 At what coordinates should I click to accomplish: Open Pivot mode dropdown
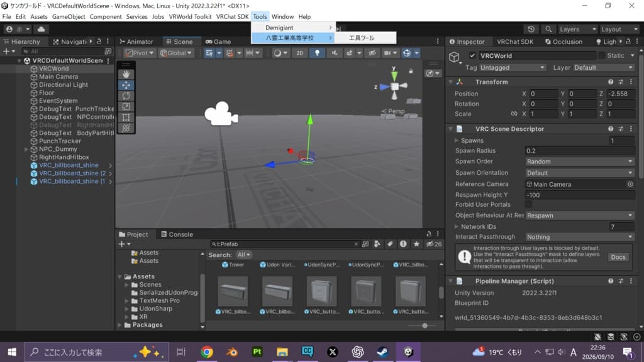tap(140, 53)
